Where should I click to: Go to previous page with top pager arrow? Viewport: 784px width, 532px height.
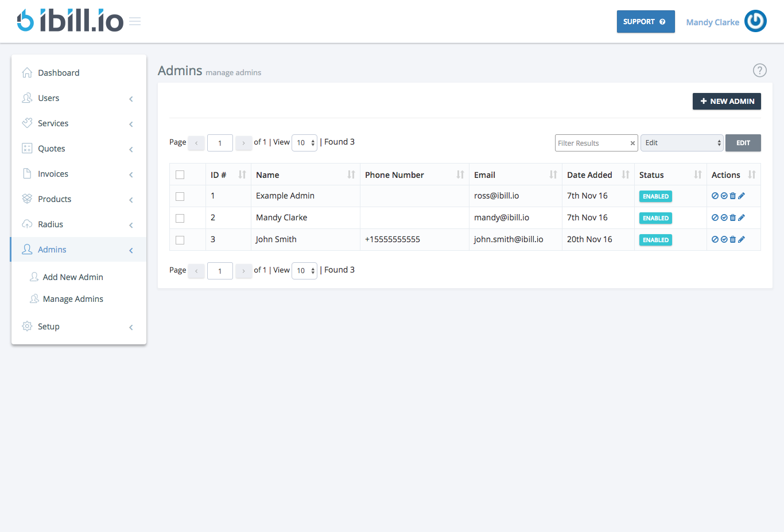[x=196, y=143]
